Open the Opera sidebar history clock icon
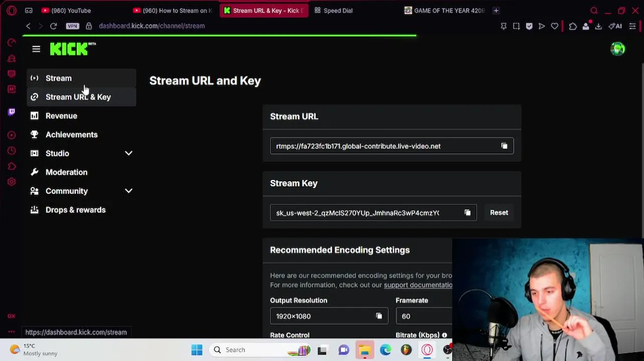 (12, 150)
